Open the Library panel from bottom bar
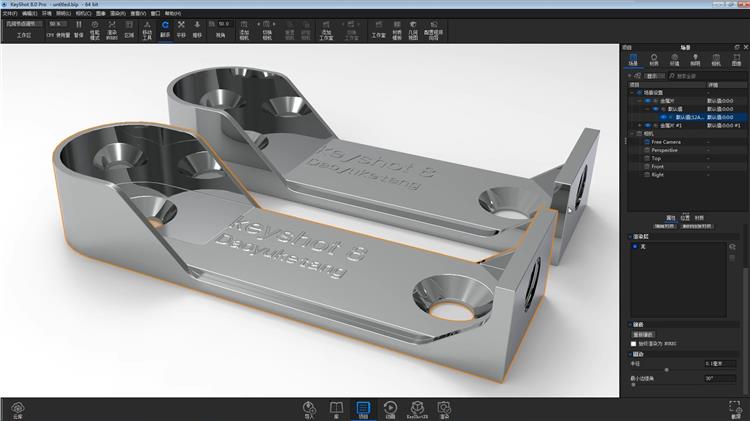 point(335,408)
